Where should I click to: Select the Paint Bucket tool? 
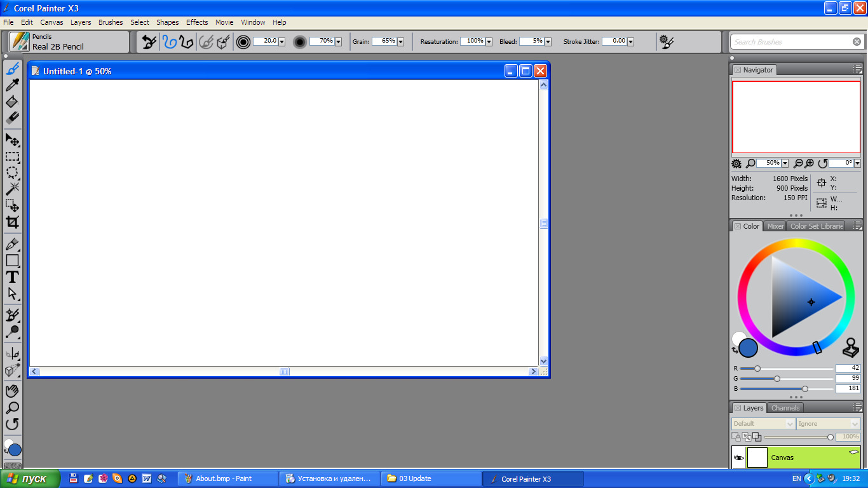(12, 102)
